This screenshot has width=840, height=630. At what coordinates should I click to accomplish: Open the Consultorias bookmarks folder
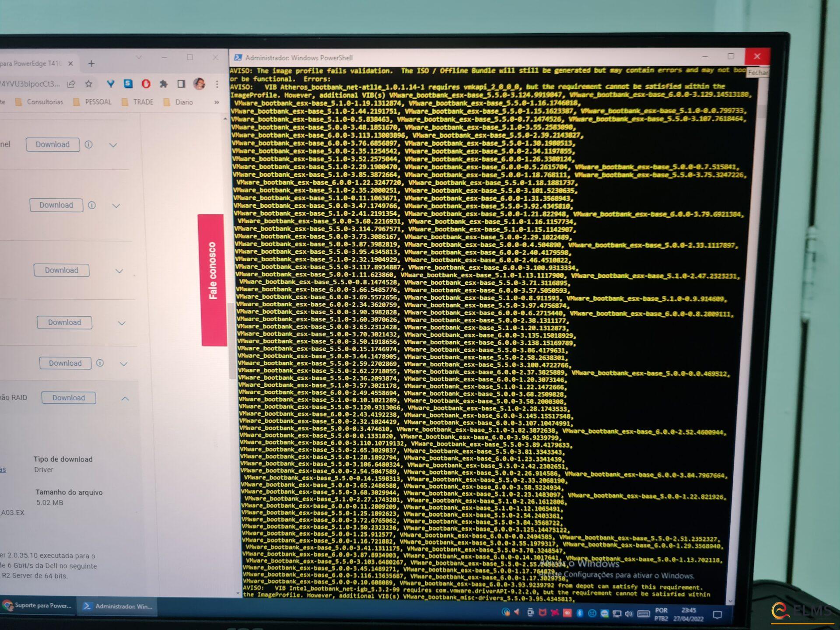pyautogui.click(x=39, y=102)
